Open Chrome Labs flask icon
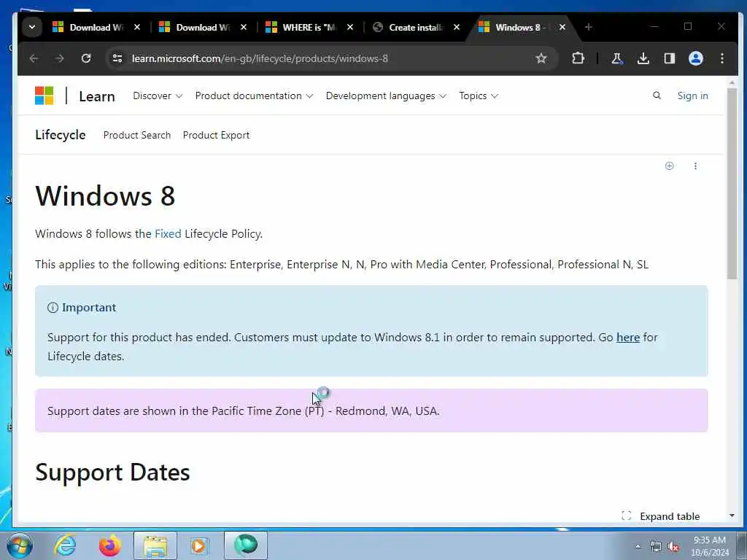This screenshot has height=560, width=747. pos(617,58)
